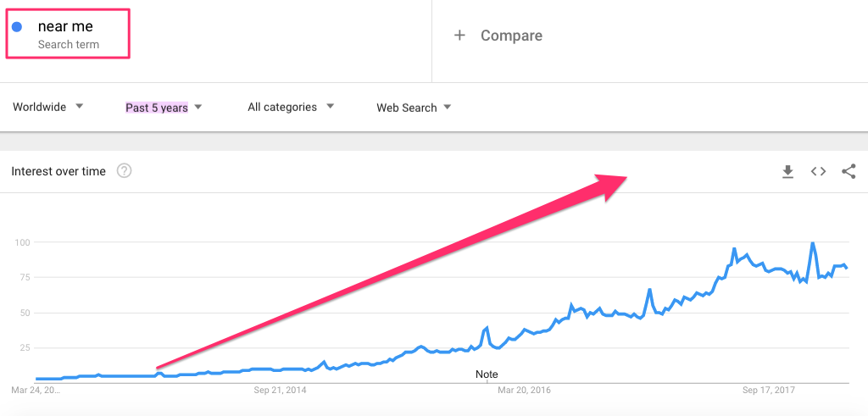Open the Web Search type dropdown

tap(414, 108)
